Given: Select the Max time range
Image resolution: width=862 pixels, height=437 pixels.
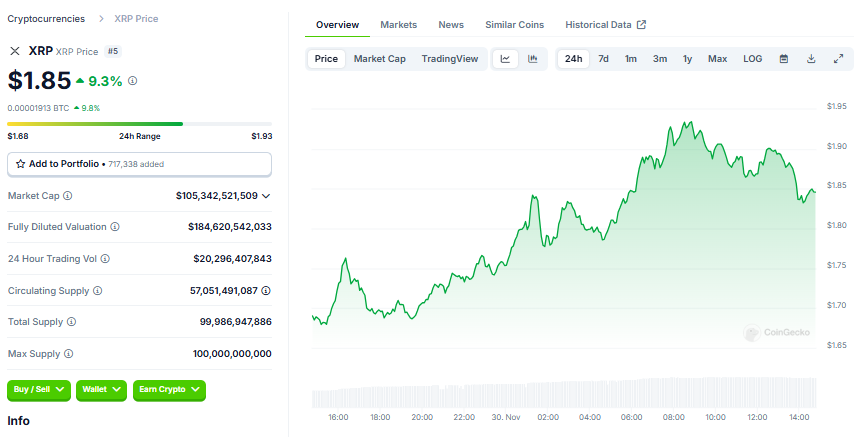Looking at the screenshot, I should tap(717, 59).
